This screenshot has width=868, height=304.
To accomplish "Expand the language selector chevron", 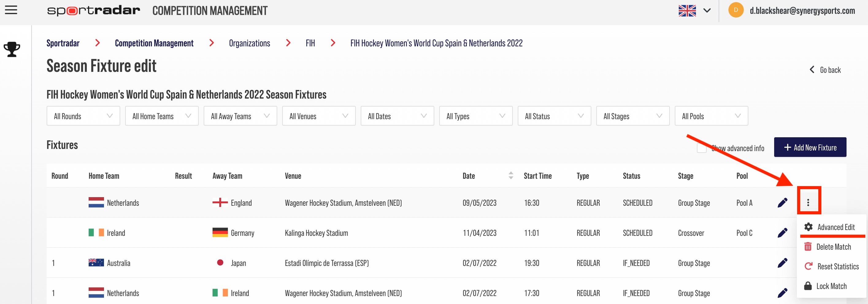I will tap(707, 10).
